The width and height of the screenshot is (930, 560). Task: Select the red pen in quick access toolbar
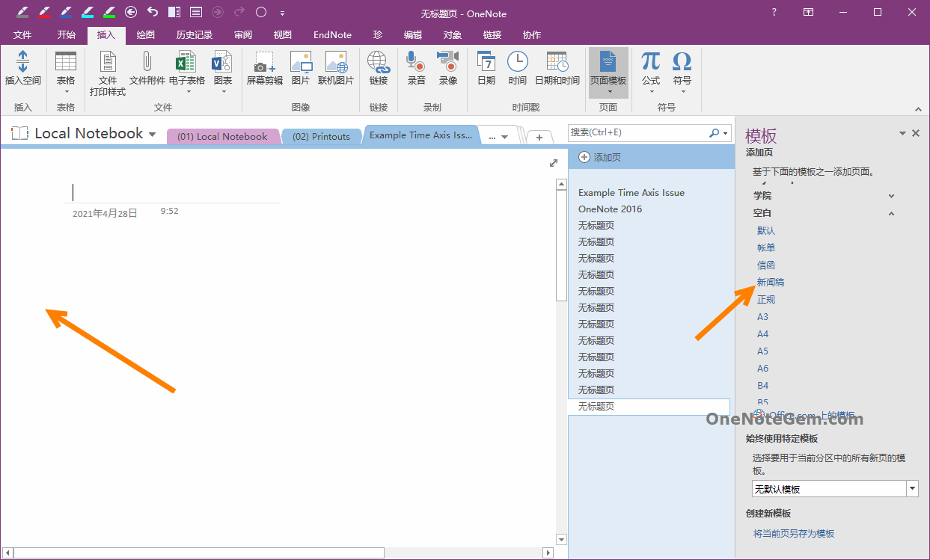(x=44, y=12)
